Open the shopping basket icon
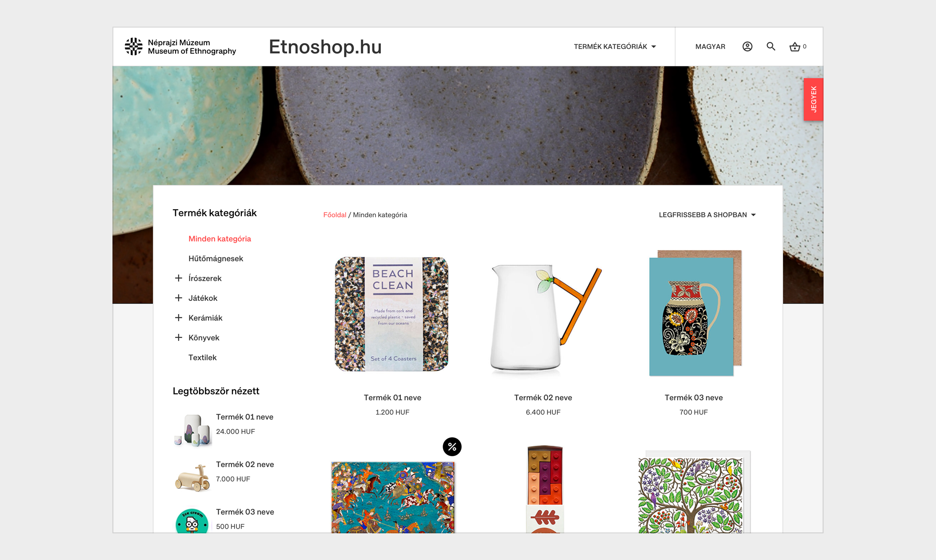 pyautogui.click(x=795, y=47)
